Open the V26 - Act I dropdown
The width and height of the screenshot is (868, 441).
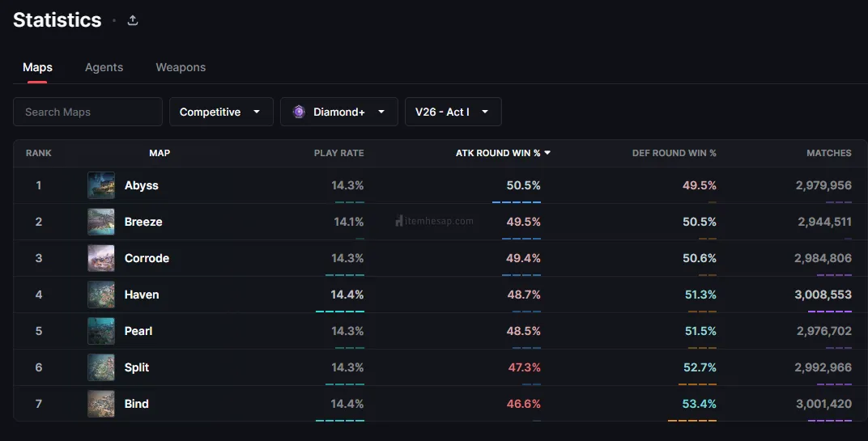click(453, 112)
